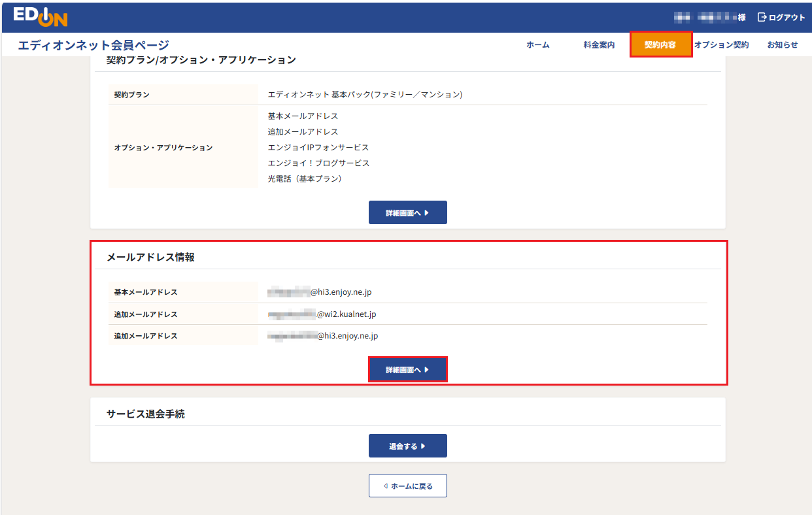Open オプション契約 in the navigation bar
This screenshot has height=515, width=812.
click(722, 44)
